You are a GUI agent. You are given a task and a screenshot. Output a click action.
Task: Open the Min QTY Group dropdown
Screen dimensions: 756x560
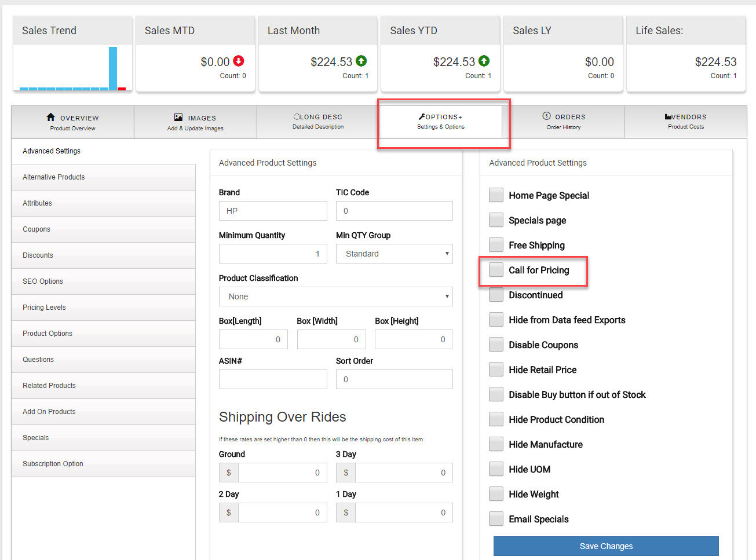(394, 254)
